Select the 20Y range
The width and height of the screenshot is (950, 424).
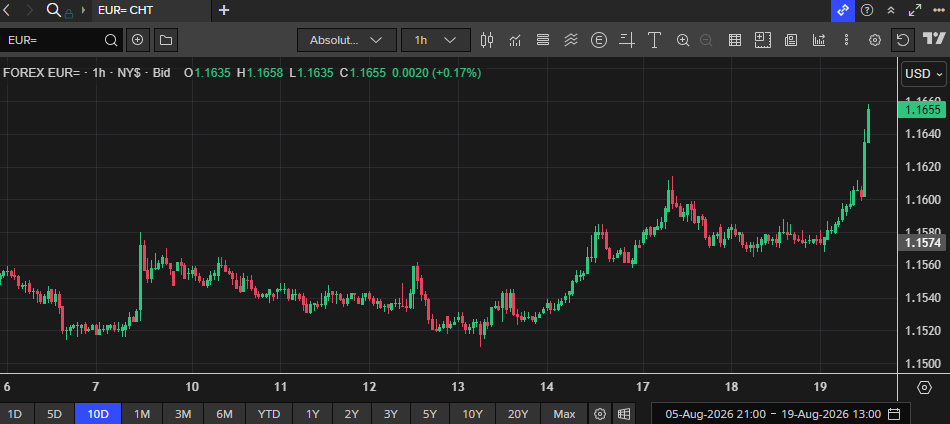coord(518,414)
